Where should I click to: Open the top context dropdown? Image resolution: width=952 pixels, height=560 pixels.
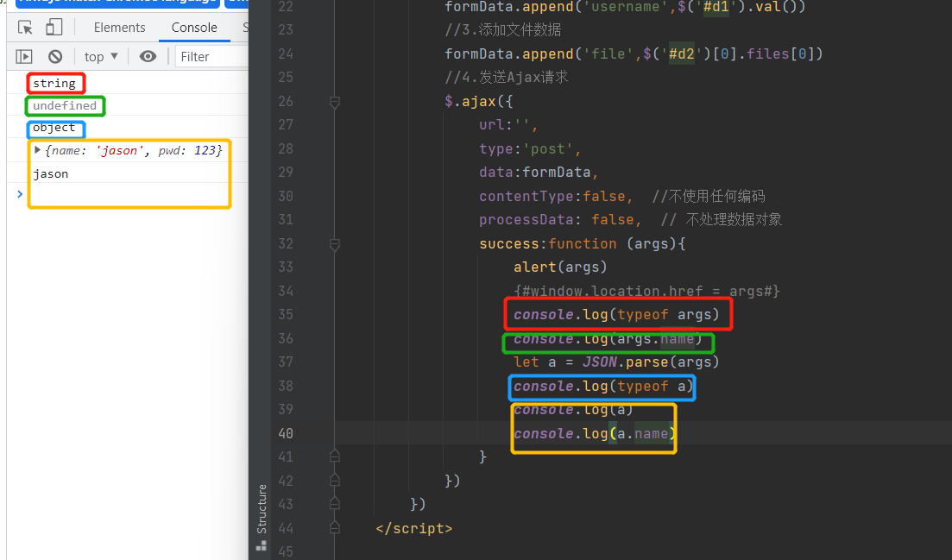[x=101, y=56]
